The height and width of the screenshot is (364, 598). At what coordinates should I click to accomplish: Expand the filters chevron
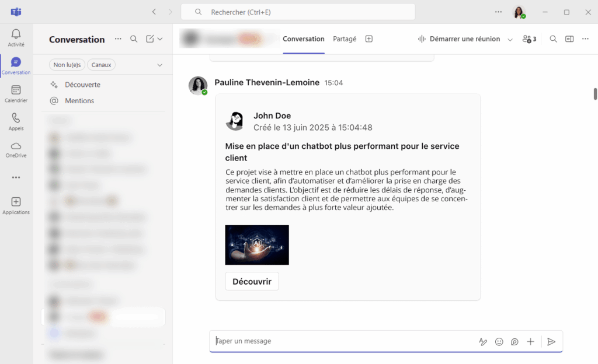coord(160,65)
